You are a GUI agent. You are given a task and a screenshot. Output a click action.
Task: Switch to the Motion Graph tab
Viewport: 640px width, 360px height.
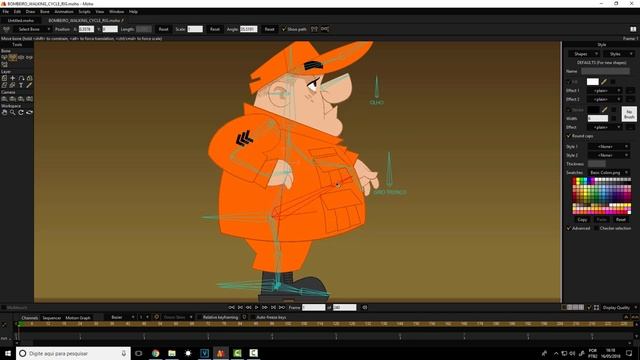pyautogui.click(x=78, y=318)
